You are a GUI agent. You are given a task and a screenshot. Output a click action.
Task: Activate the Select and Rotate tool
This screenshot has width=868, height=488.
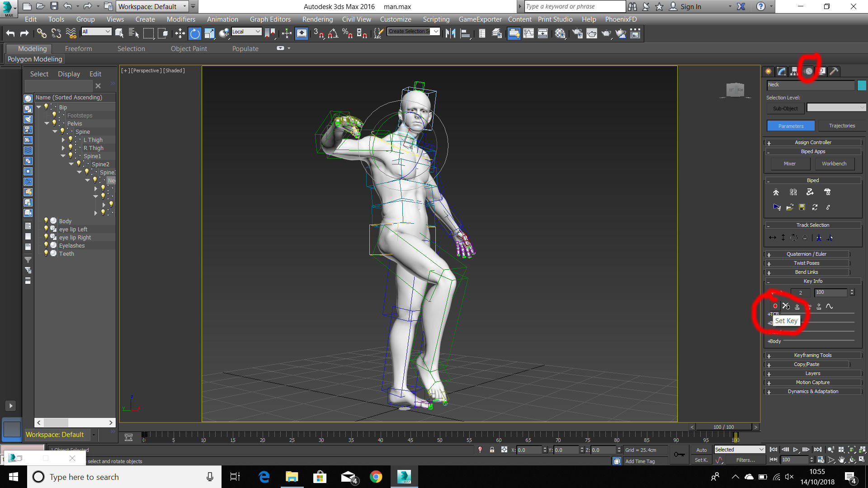tap(194, 33)
